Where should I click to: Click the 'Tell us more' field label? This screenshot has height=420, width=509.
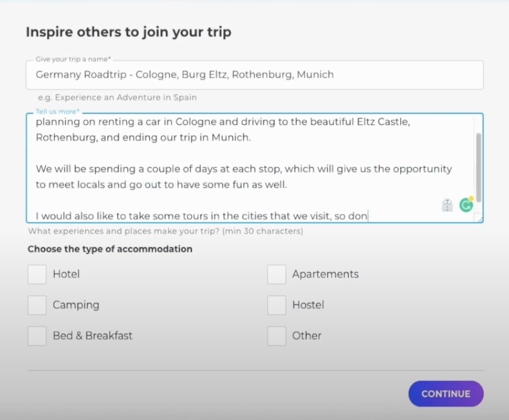click(58, 112)
